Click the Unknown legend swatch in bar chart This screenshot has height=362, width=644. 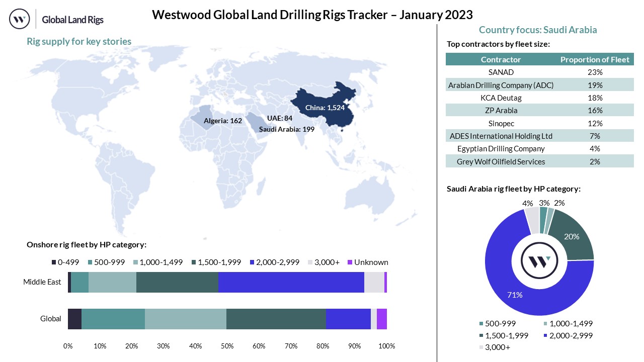(350, 262)
